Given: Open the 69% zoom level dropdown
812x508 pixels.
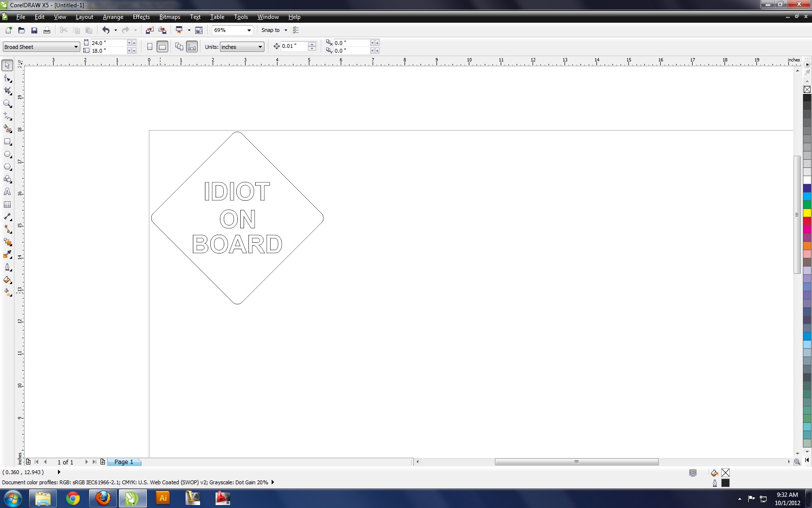Looking at the screenshot, I should 249,30.
